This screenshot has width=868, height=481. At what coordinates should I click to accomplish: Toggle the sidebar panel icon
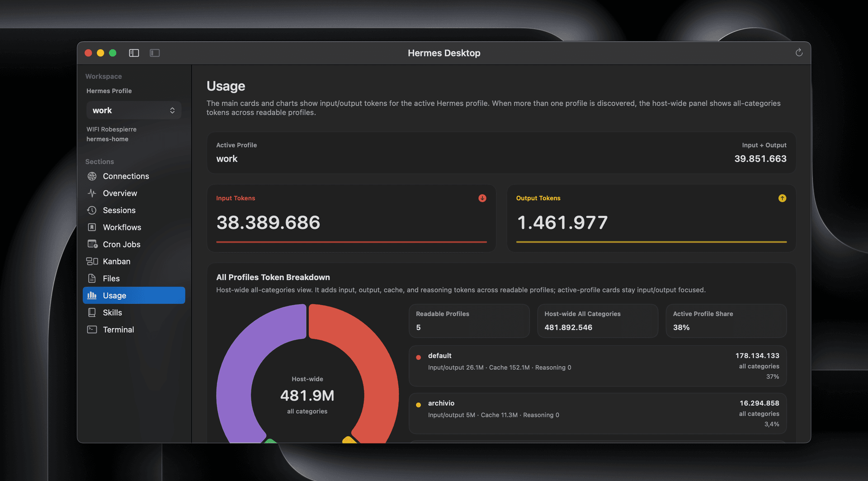tap(134, 53)
